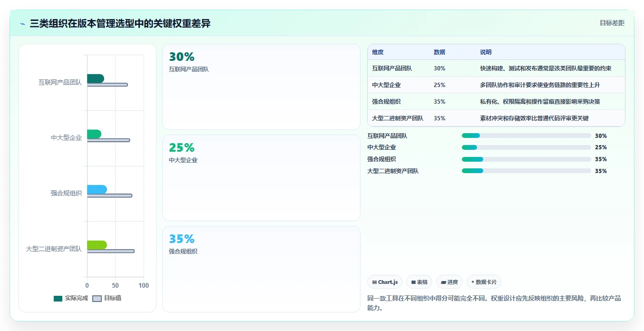Click the 大型二进制资产团队 gray target bar
Image resolution: width=644 pixels, height=331 pixels.
(x=111, y=251)
